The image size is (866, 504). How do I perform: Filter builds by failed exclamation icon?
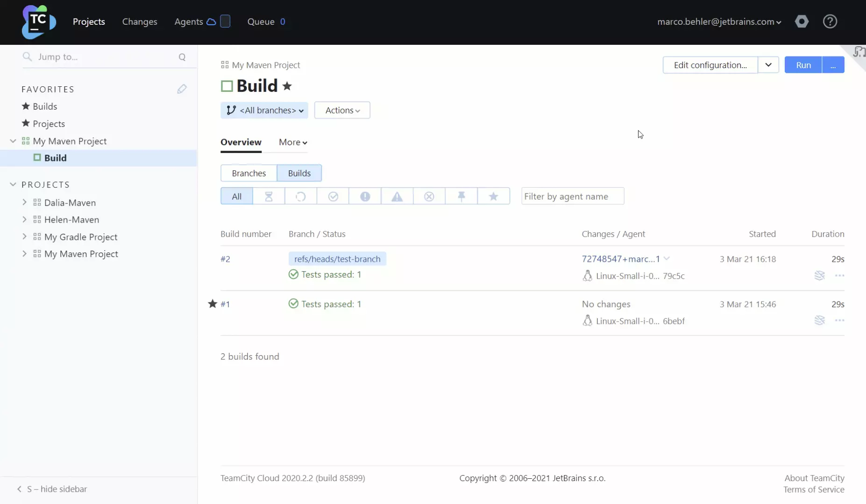click(365, 196)
